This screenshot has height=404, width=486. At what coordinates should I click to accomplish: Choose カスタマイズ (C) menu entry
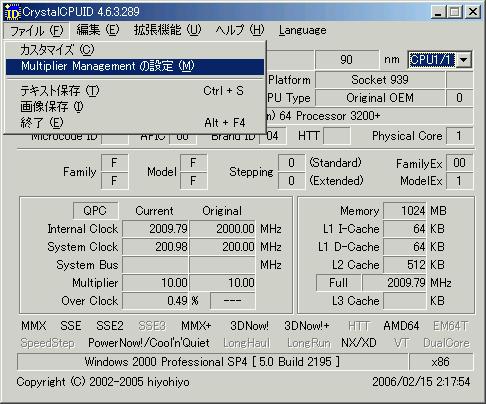(x=135, y=50)
